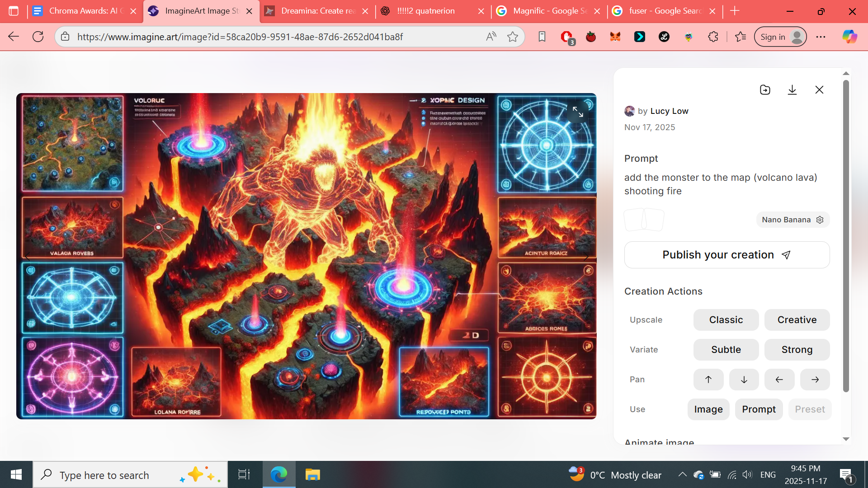Open Nano Banana model settings gear
Image resolution: width=868 pixels, height=488 pixels.
coord(820,220)
